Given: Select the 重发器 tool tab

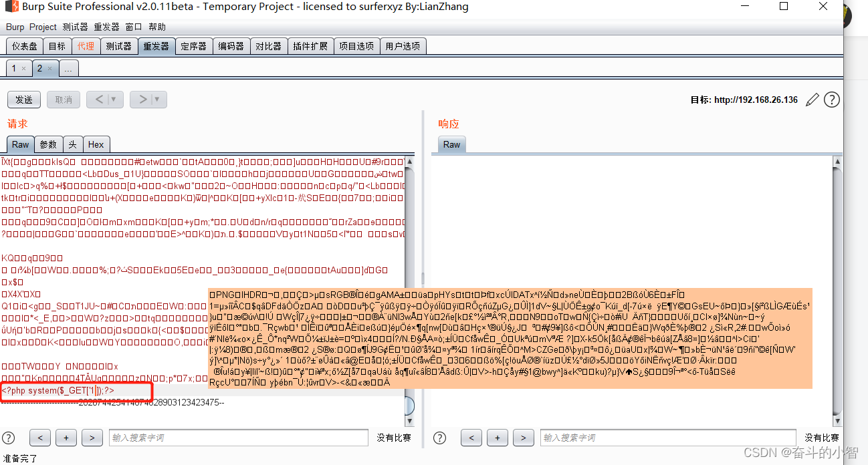Looking at the screenshot, I should tap(156, 46).
